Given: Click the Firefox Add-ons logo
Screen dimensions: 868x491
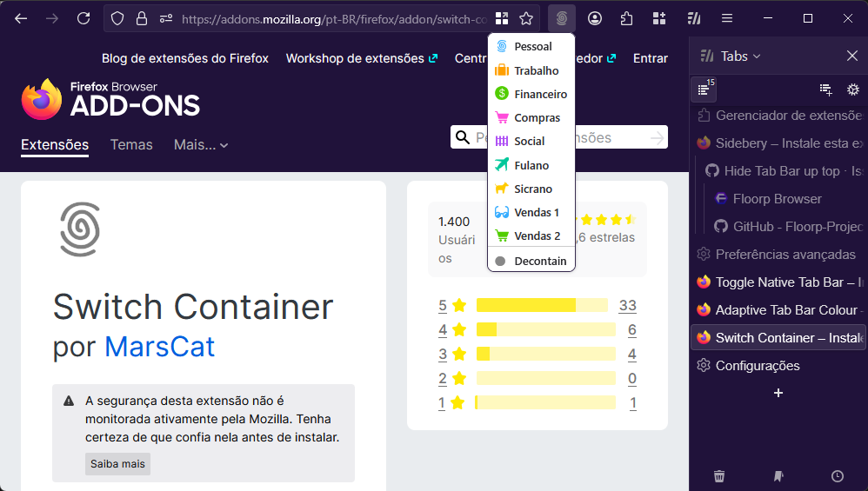Looking at the screenshot, I should point(110,100).
